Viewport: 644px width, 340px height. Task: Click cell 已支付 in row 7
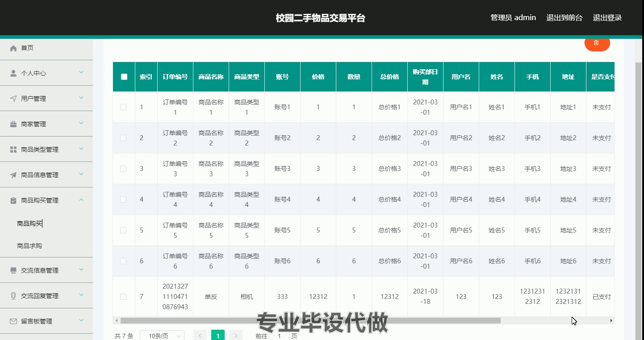pos(601,297)
